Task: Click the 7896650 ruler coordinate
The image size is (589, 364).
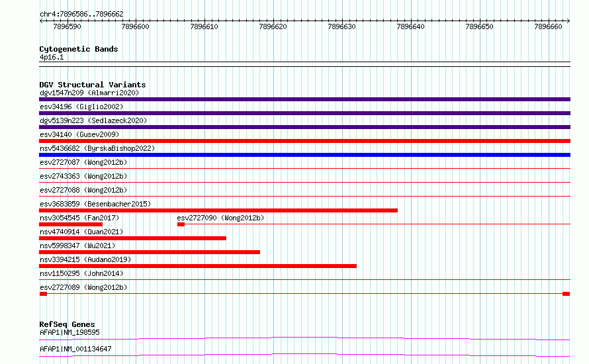Action: pos(479,26)
